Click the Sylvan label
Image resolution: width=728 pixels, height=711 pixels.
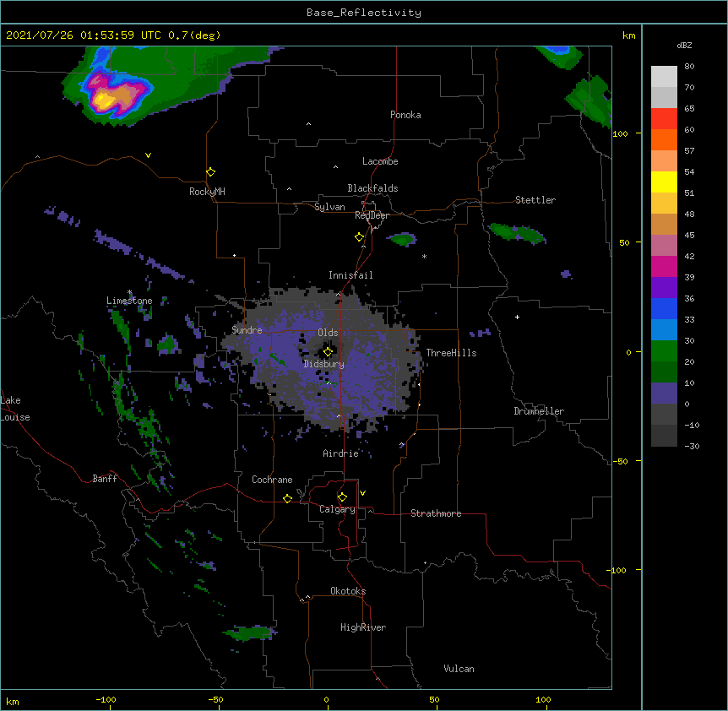329,207
